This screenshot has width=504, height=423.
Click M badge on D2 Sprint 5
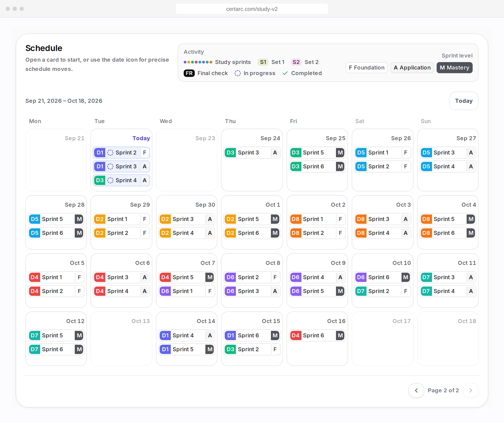tap(275, 219)
